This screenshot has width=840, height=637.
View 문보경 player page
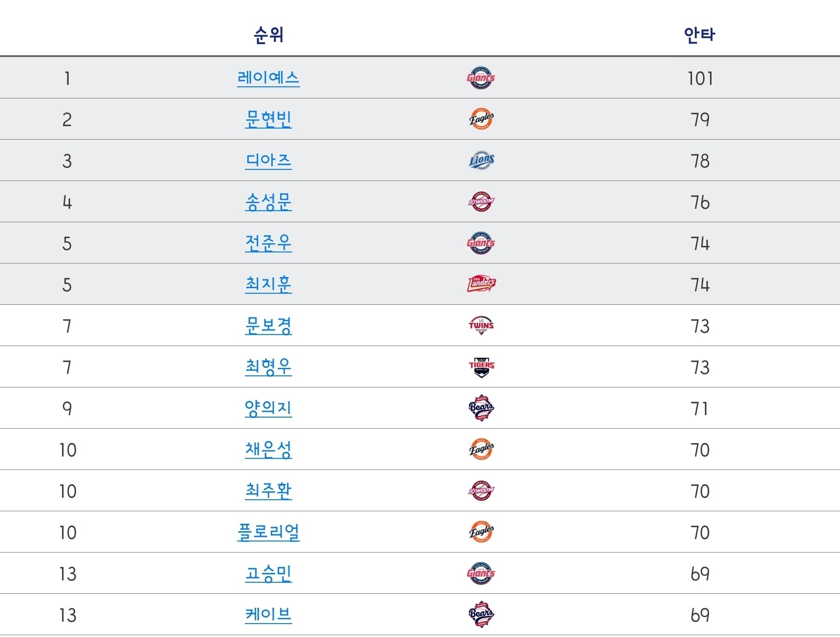268,326
